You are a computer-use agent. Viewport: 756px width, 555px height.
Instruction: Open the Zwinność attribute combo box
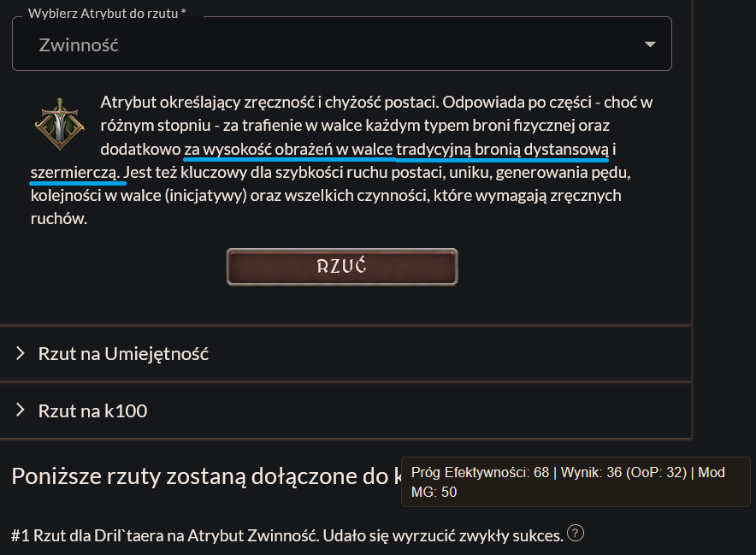pyautogui.click(x=342, y=44)
